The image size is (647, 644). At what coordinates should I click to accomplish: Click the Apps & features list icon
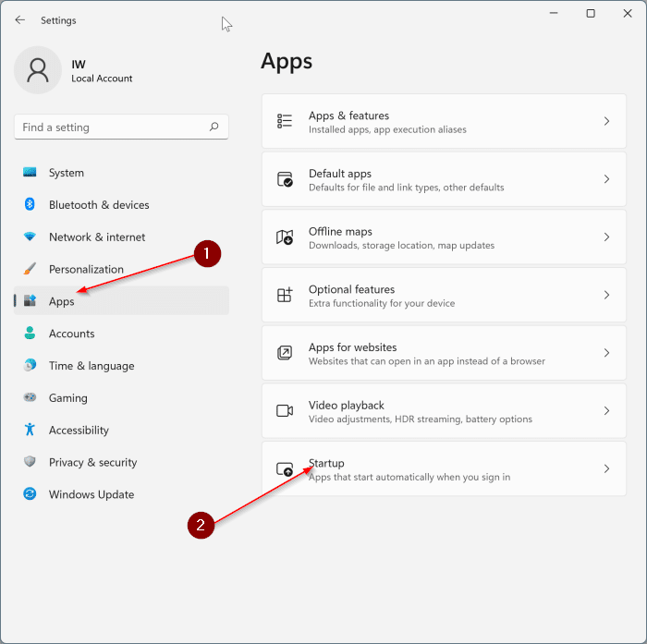pyautogui.click(x=285, y=121)
